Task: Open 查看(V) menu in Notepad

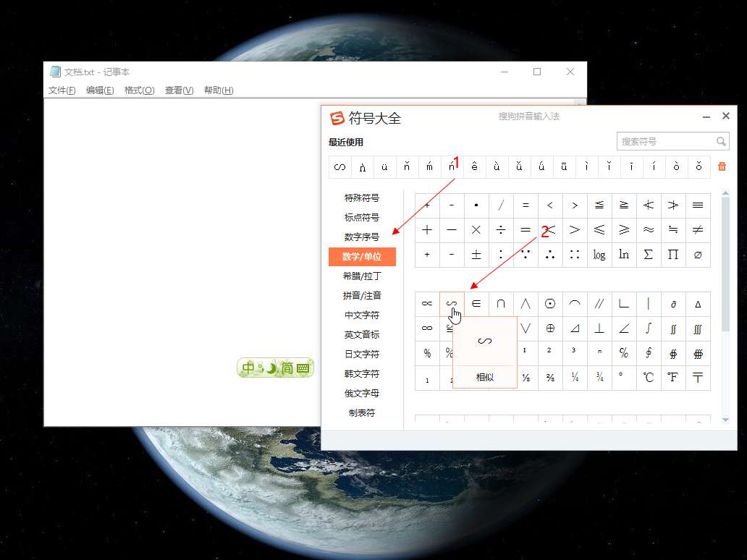Action: [179, 90]
